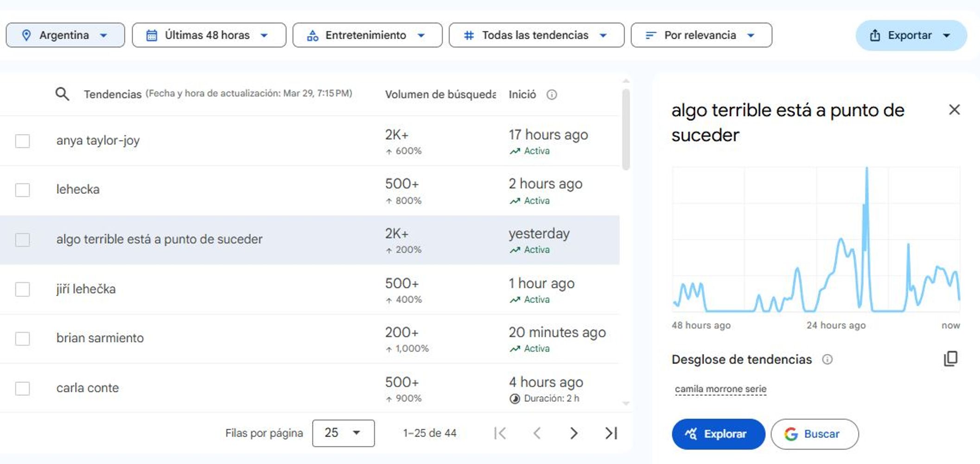The image size is (980, 464).
Task: Check the lehecka row checkbox
Action: click(22, 190)
